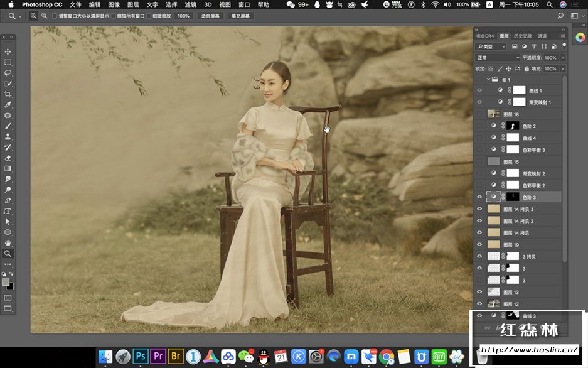The image size is (588, 368).
Task: Click the 适合屏幕 button
Action: (210, 16)
